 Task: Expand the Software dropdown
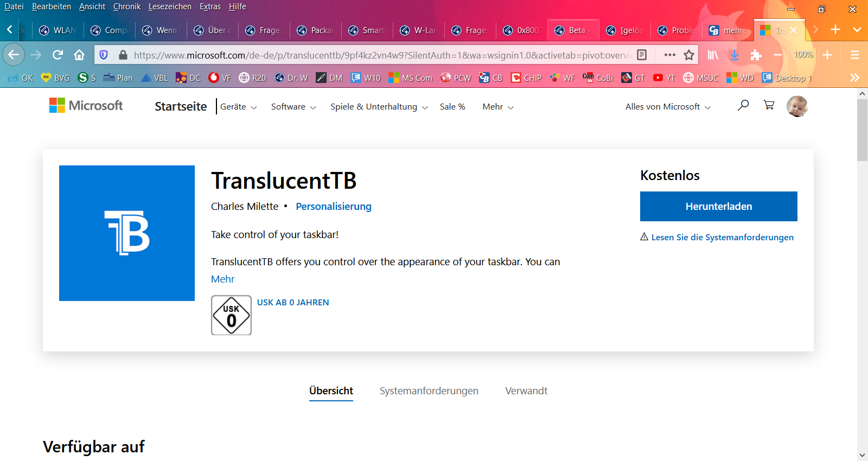(x=293, y=107)
